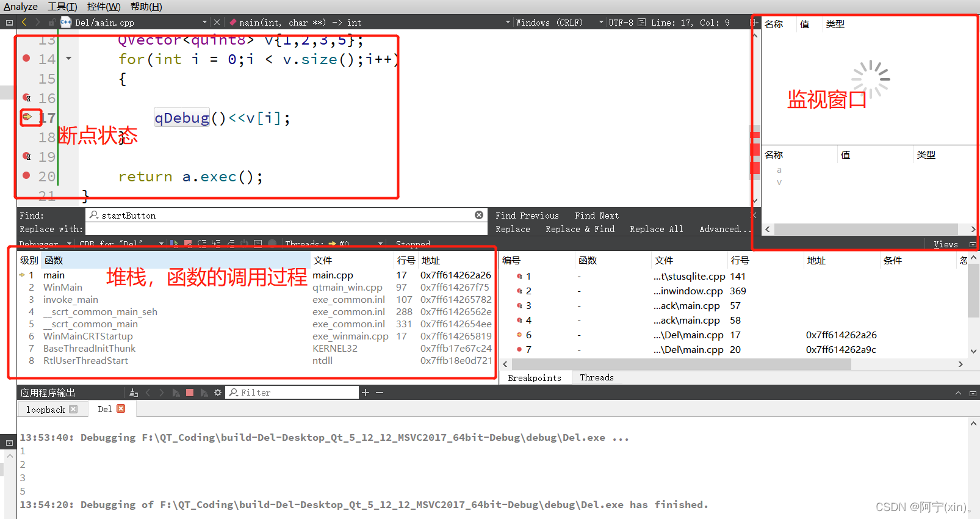
Task: Close the Del output tab
Action: pyautogui.click(x=121, y=408)
